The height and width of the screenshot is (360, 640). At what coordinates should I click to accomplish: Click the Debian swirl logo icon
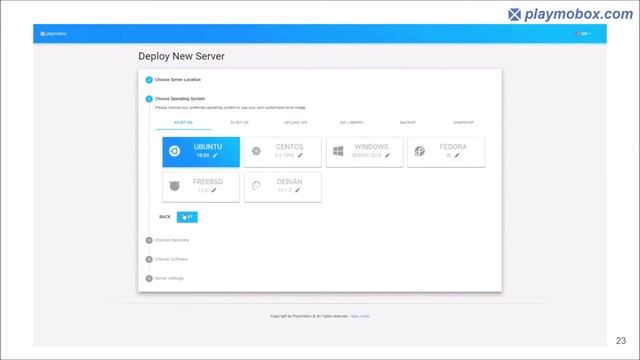pyautogui.click(x=256, y=186)
